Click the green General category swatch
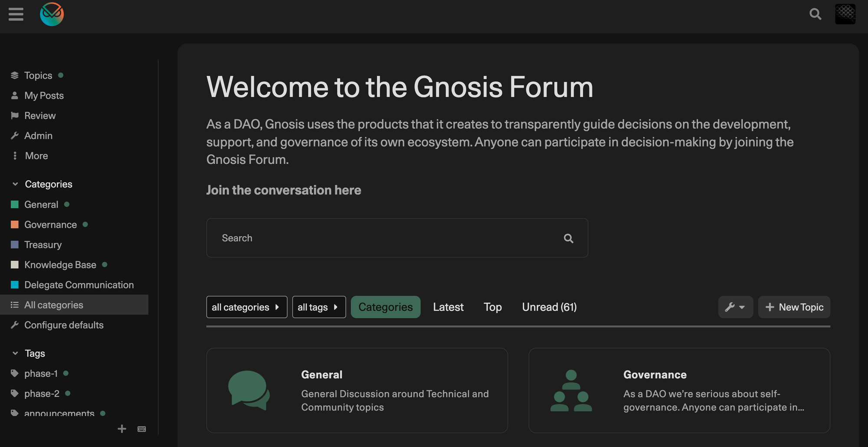868x447 pixels. (x=15, y=205)
